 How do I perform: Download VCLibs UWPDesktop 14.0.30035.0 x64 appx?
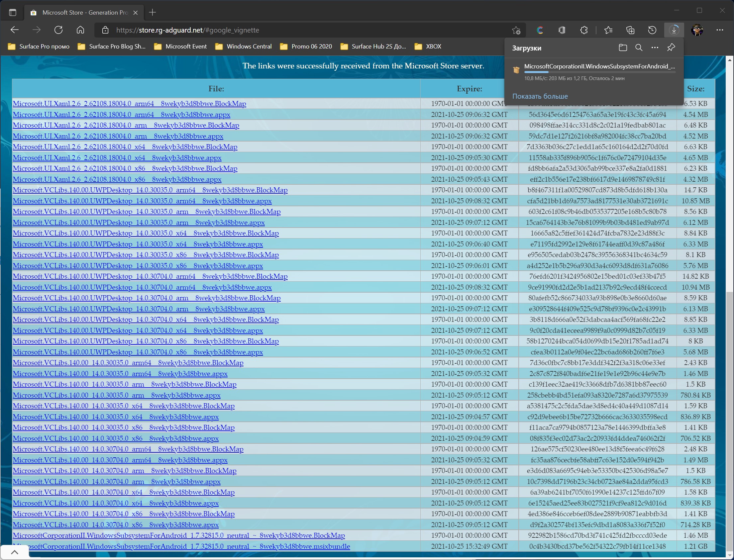tap(138, 244)
